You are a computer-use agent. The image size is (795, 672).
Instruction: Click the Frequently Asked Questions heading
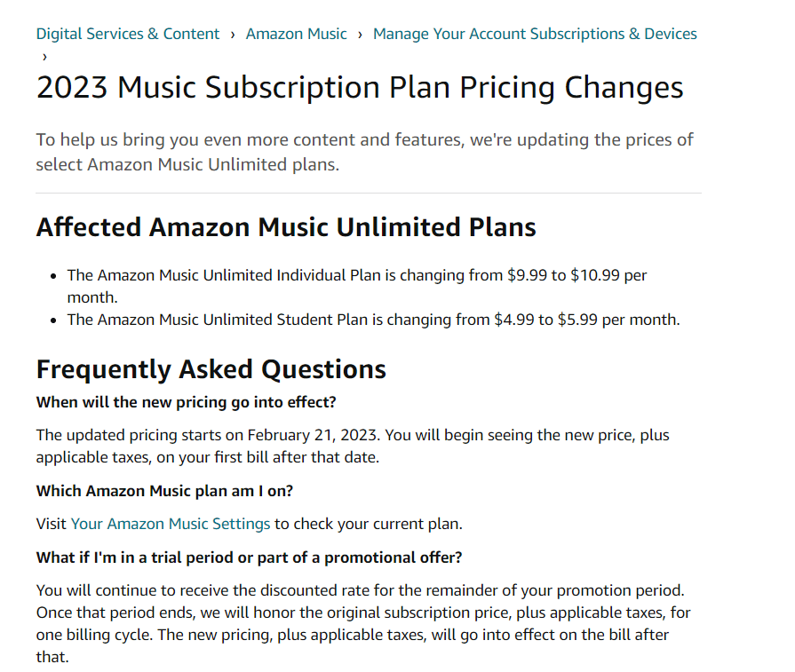(211, 369)
